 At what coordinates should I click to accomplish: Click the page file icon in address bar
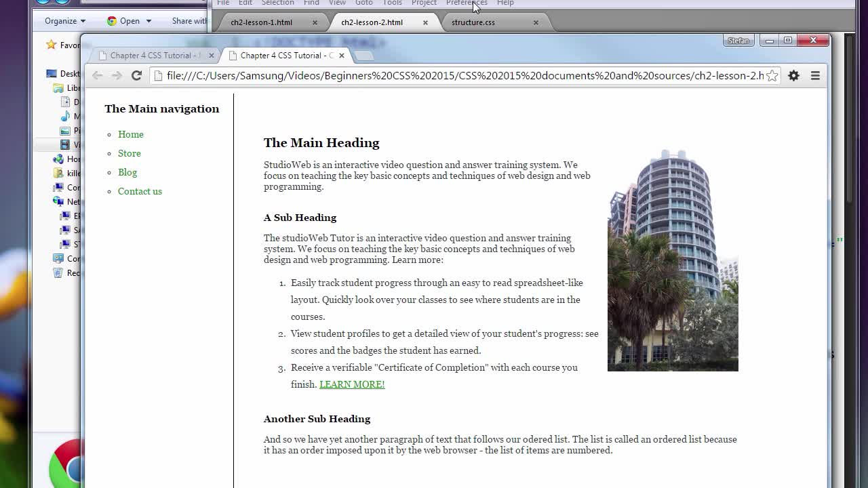coord(159,75)
